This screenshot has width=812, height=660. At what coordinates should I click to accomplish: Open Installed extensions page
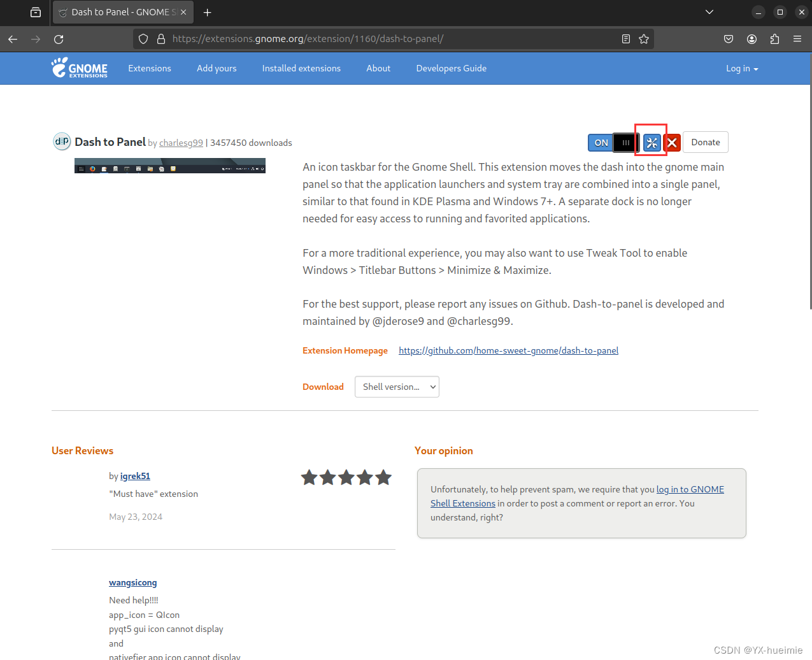point(301,68)
